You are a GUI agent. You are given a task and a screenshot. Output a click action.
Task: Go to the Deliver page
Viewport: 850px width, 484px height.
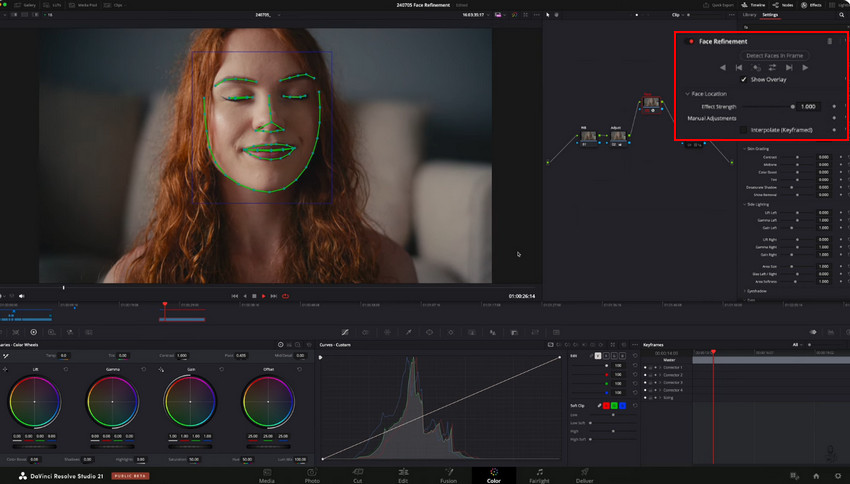point(584,475)
